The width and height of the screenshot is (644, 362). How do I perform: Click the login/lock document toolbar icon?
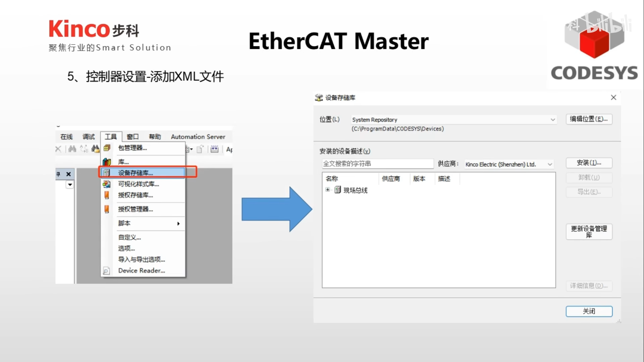tap(200, 149)
